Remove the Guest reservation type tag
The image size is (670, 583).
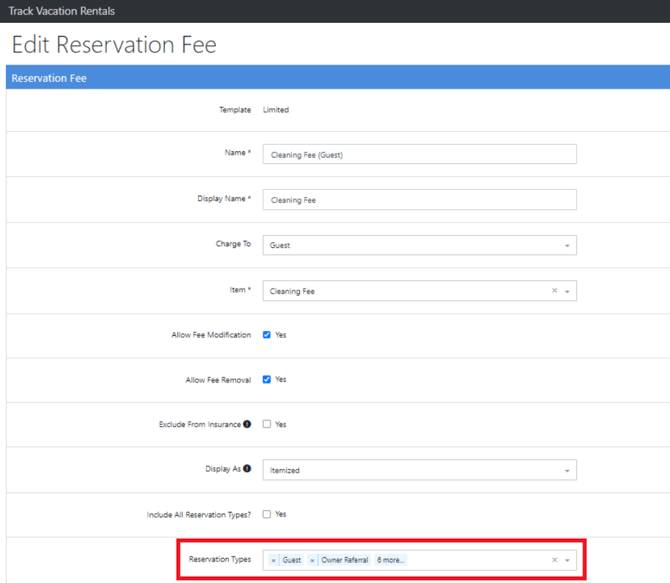coord(274,560)
